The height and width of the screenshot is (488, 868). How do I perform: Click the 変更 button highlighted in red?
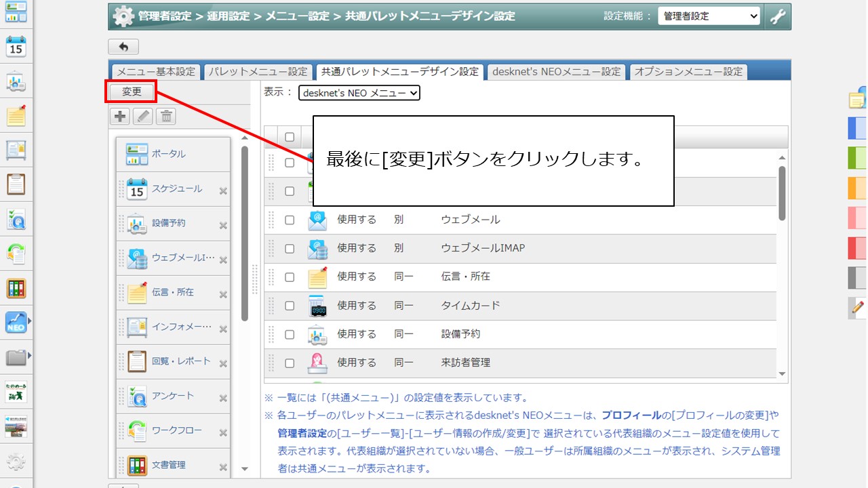coord(130,91)
